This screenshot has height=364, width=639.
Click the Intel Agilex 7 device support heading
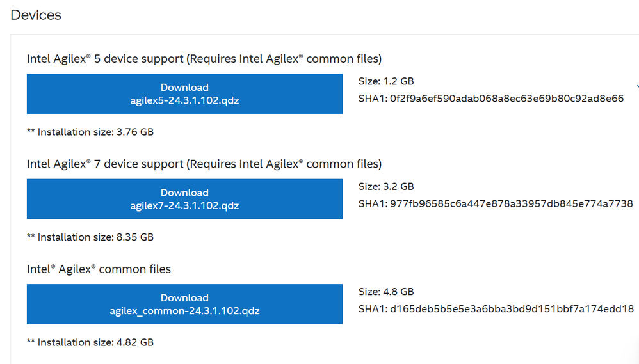pyautogui.click(x=204, y=164)
